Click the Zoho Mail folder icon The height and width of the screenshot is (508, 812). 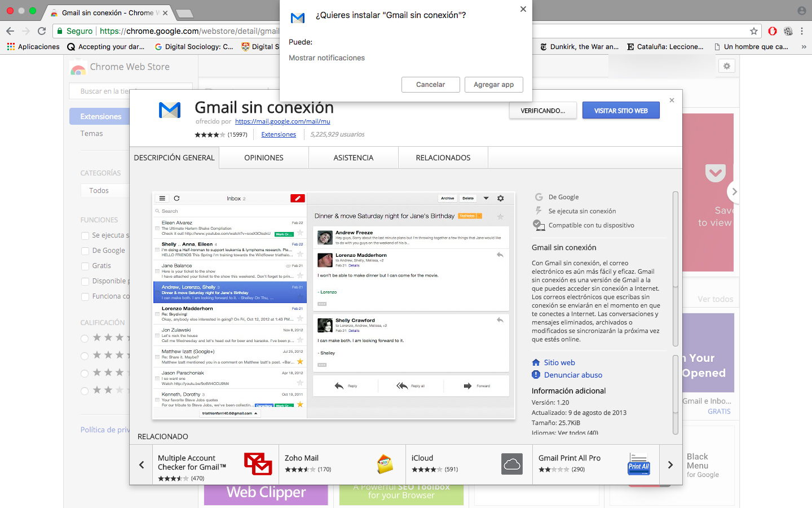click(386, 464)
